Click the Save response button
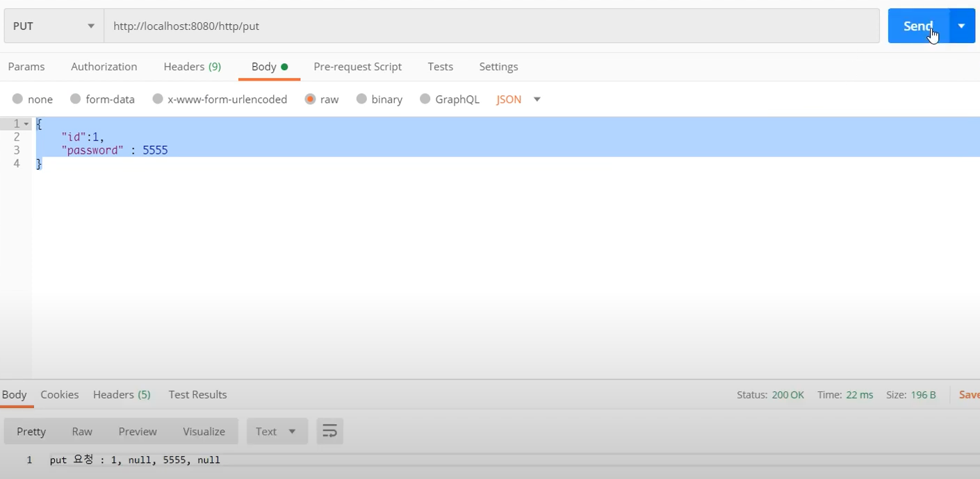Screen dimensions: 980x479 [x=969, y=395]
